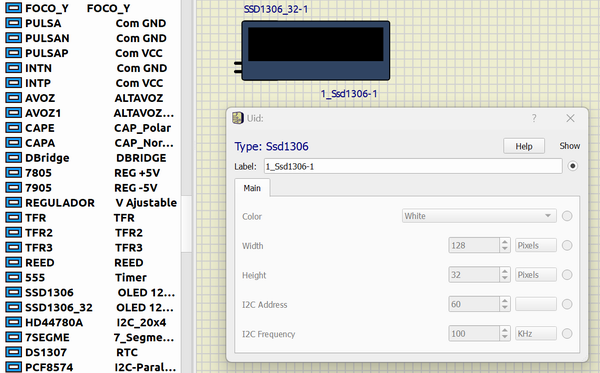Click the V Ajustable description text
Image resolution: width=600 pixels, height=373 pixels.
coord(146,203)
